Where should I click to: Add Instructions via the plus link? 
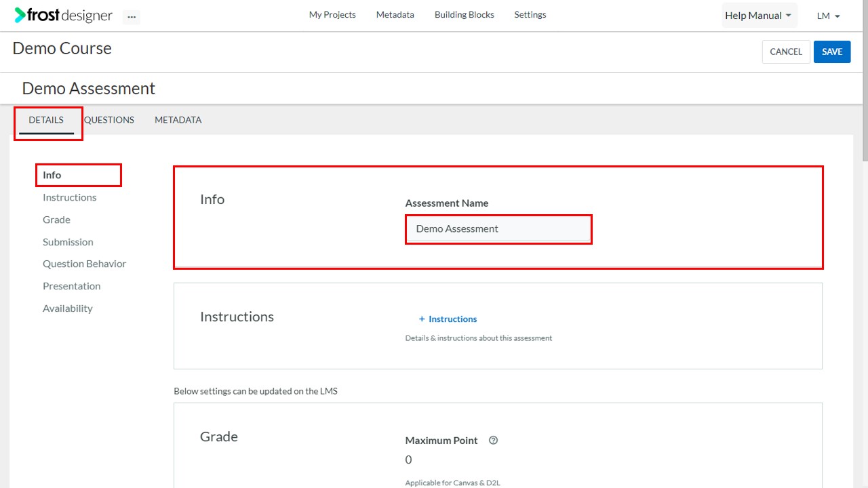[448, 319]
